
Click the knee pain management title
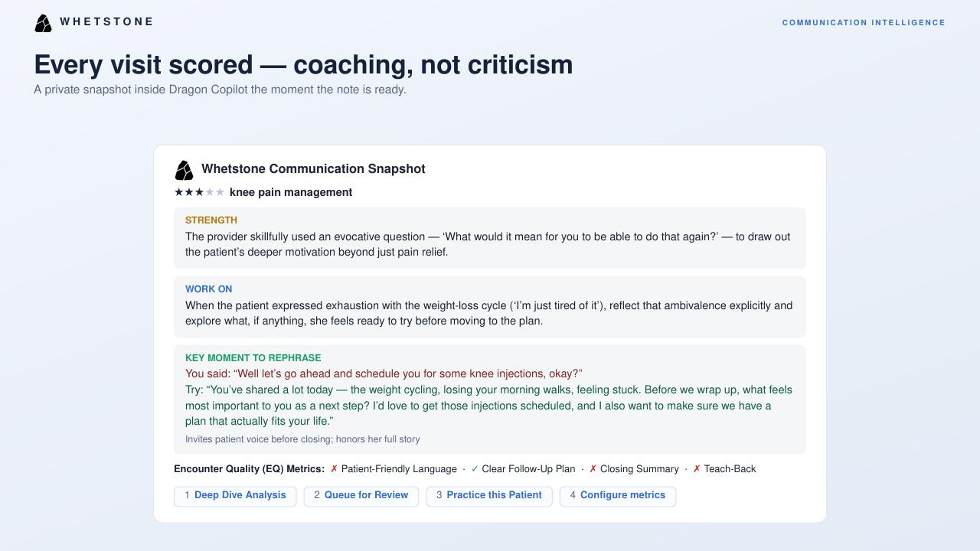pos(291,192)
